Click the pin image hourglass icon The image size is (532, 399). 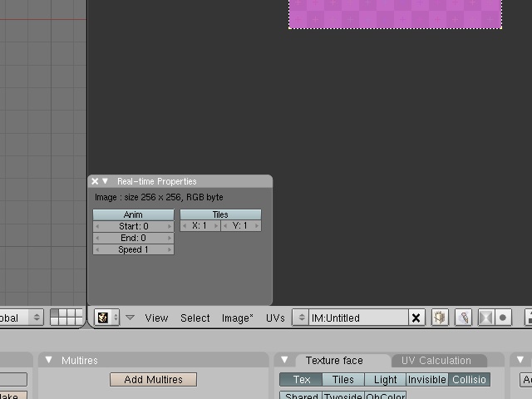485,318
